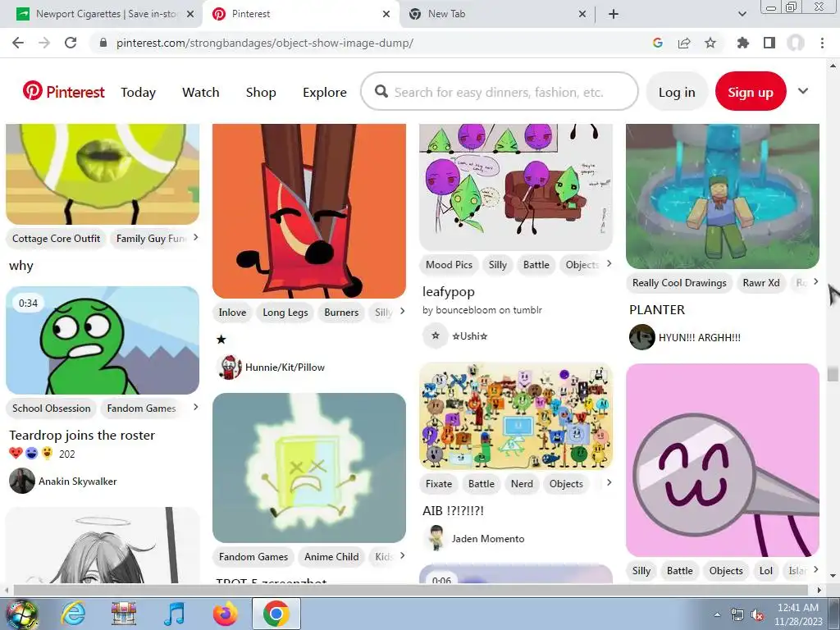Click the vertical scrollbar thumb

(x=833, y=373)
